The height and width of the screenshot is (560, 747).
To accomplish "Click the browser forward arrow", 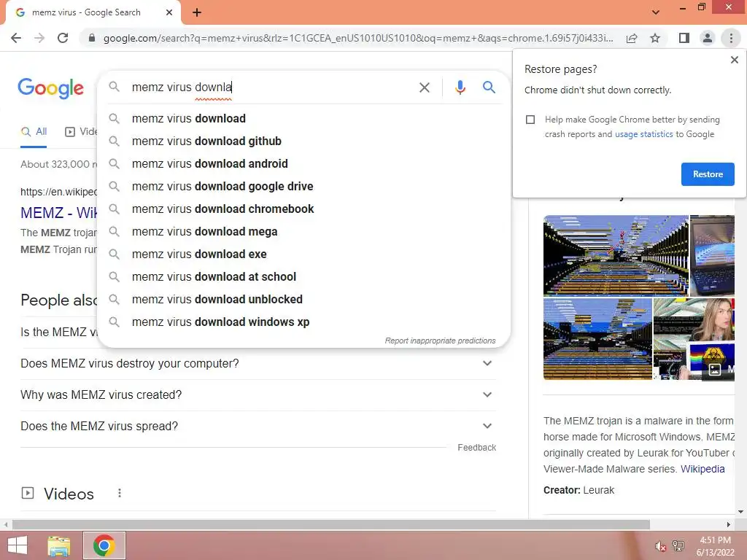I will click(39, 38).
